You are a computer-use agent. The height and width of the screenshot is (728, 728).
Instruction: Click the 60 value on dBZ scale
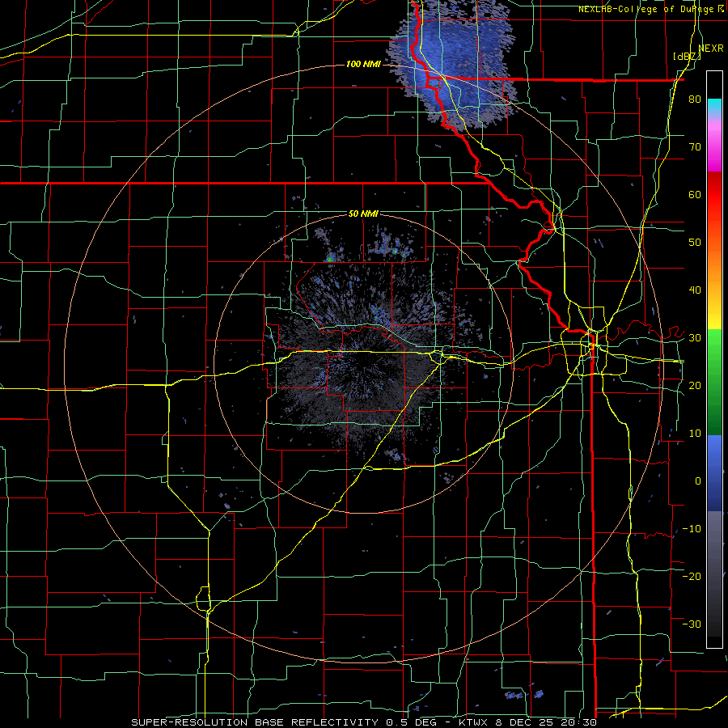695,194
